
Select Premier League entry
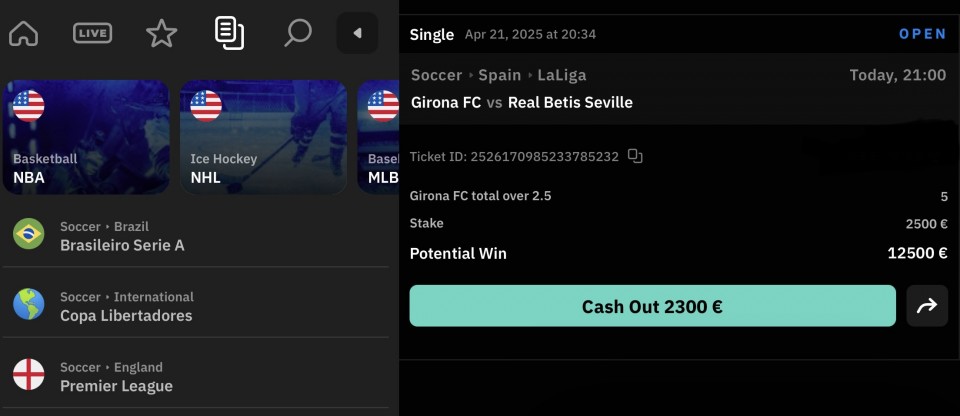point(196,377)
